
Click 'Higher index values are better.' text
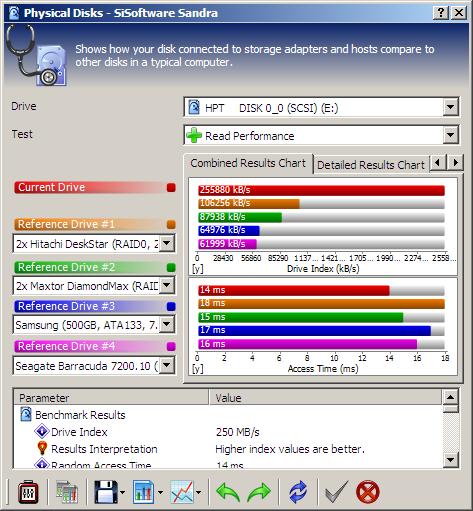tap(290, 449)
